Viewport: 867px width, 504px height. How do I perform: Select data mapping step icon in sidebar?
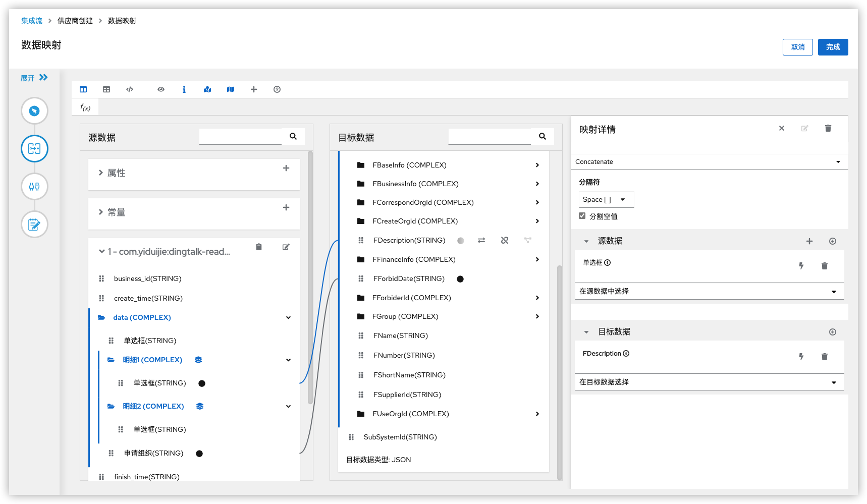(34, 149)
